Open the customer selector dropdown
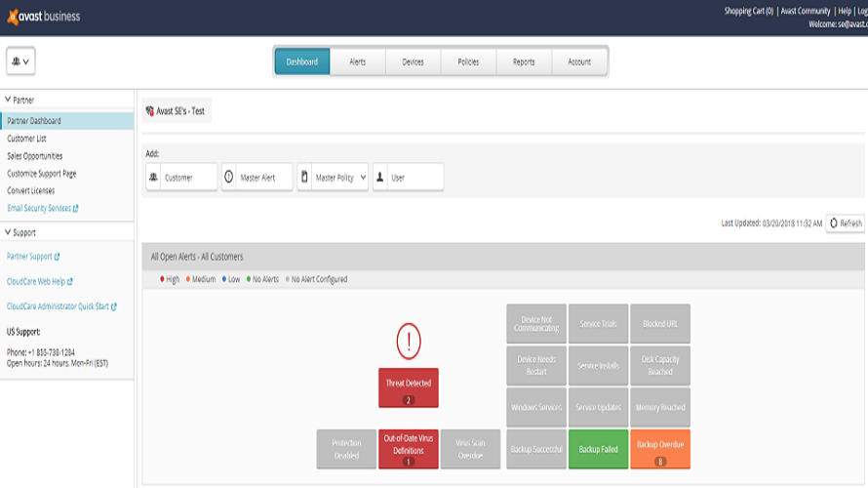The width and height of the screenshot is (868, 488). (20, 61)
